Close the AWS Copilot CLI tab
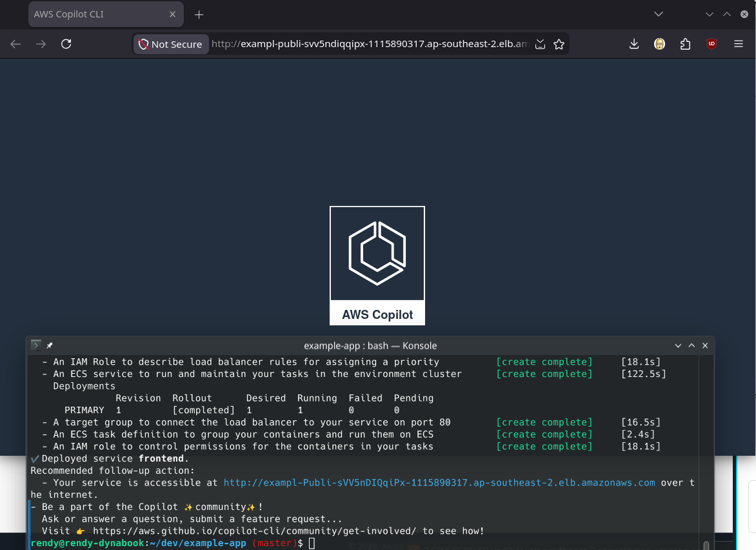Screen dimensions: 756x550 (173, 14)
